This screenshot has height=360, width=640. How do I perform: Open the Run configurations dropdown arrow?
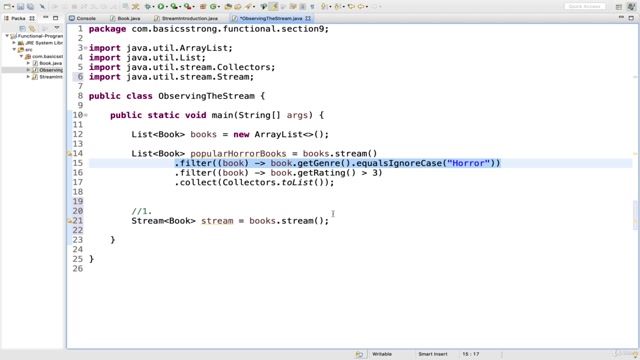point(167,7)
